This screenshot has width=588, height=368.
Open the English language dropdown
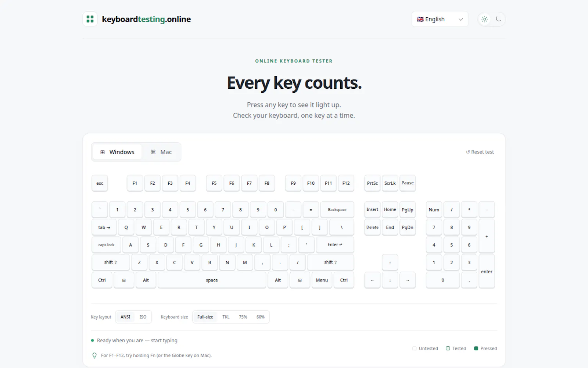coord(440,19)
